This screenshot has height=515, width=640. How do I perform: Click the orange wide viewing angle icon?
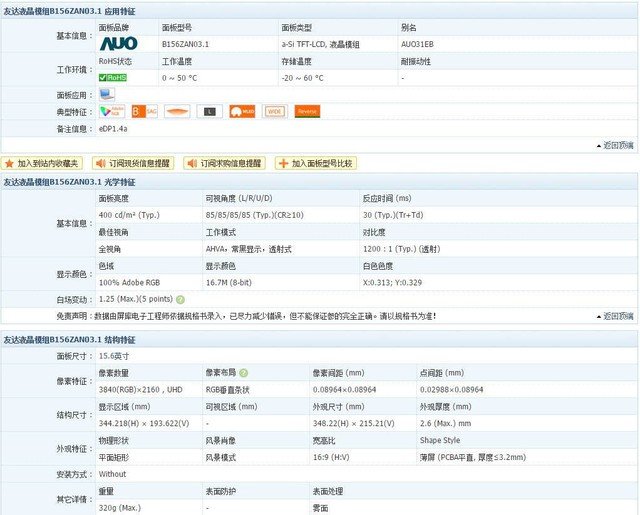[177, 111]
